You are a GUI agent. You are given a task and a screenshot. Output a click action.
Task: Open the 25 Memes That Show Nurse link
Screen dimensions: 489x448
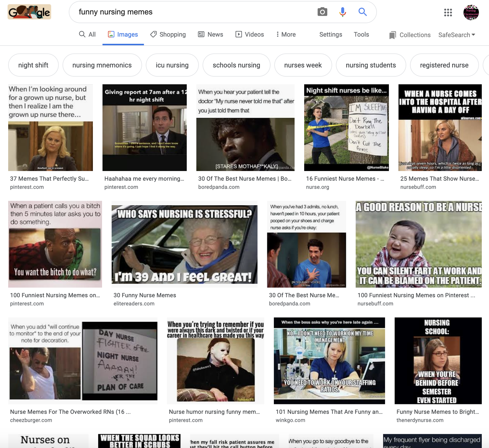point(440,179)
